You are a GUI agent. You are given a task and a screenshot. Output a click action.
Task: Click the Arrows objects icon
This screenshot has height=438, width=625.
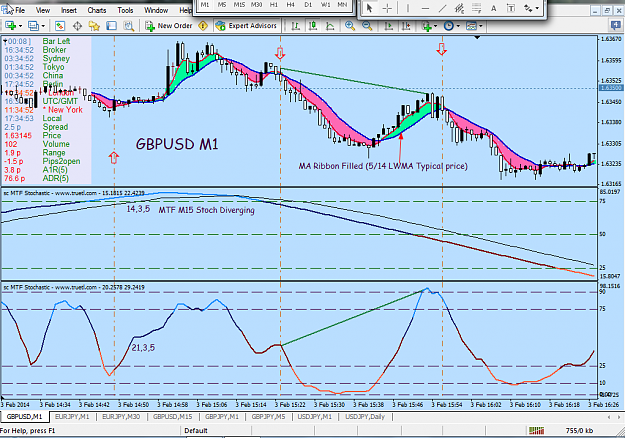pyautogui.click(x=528, y=8)
